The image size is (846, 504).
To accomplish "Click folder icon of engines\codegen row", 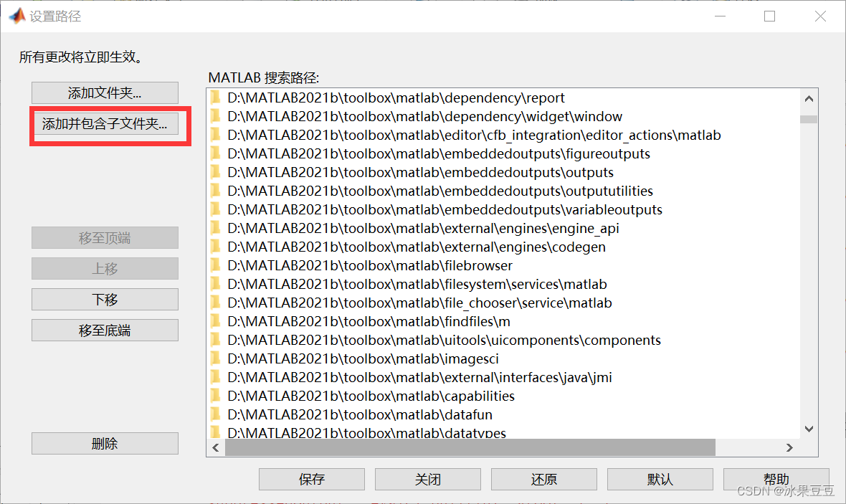I will tap(215, 246).
